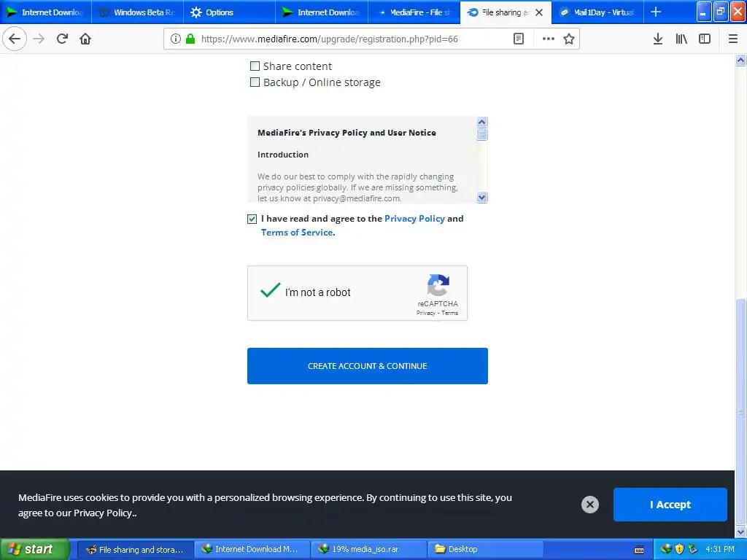
Task: Click the forward navigation arrow
Action: coord(39,39)
